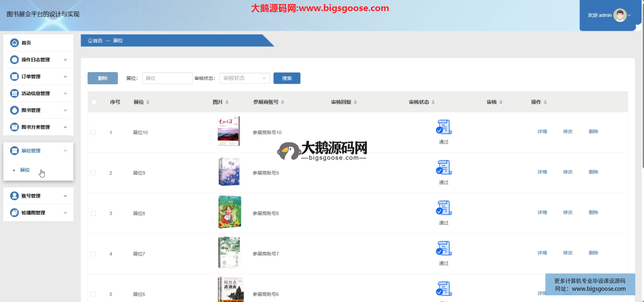The image size is (644, 302).
Task: Open the 展位 submenu item
Action: pos(25,170)
